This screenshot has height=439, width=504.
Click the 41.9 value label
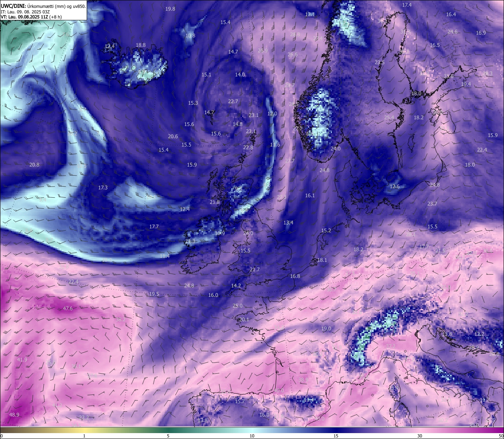point(22,359)
